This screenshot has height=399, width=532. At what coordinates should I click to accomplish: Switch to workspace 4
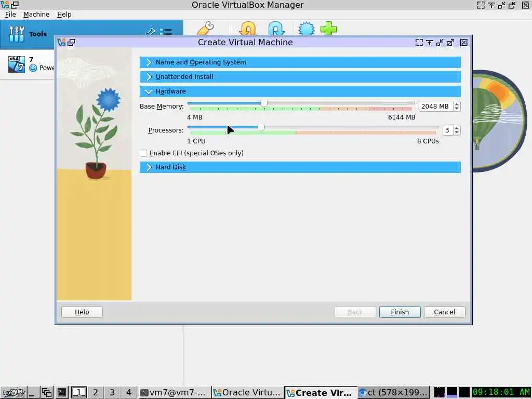pos(129,393)
